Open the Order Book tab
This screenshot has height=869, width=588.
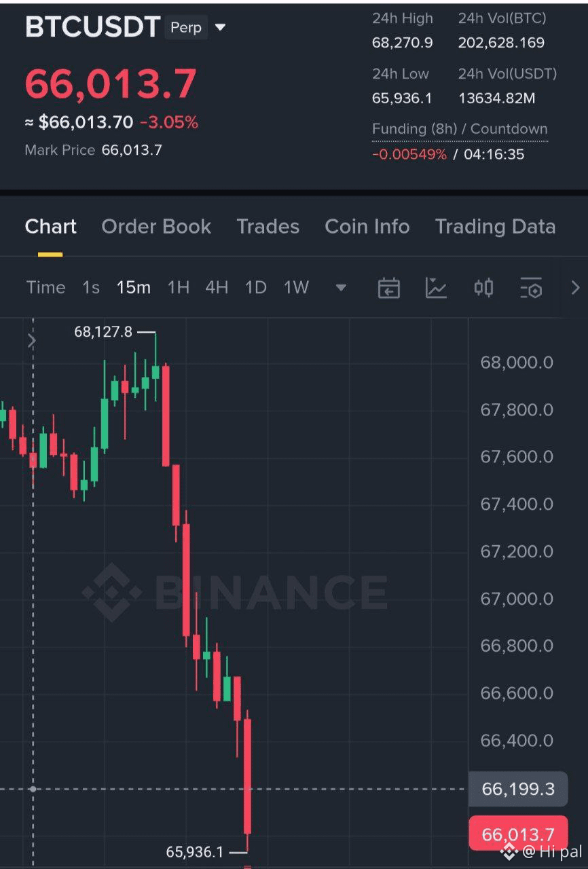[x=156, y=227]
